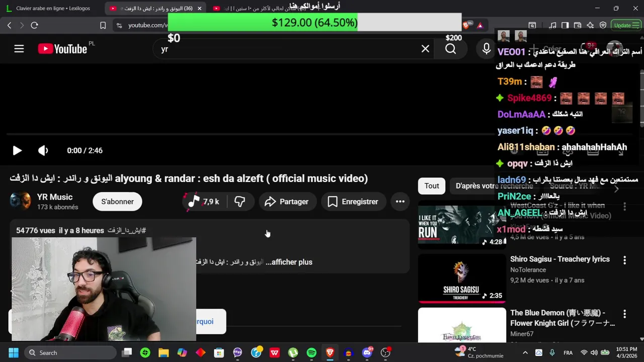Open uTorrent from the taskbar
Screen dimensions: 644x362
click(x=293, y=353)
